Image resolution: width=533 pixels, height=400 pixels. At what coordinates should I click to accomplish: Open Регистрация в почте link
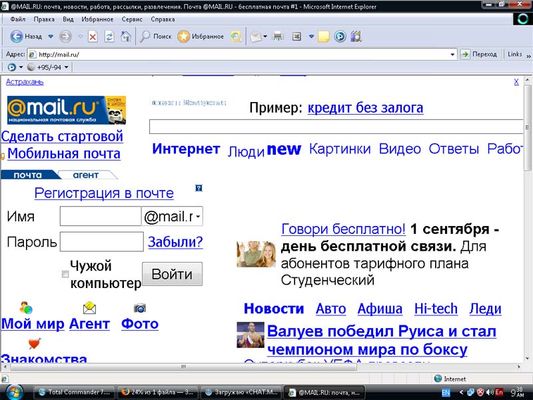[x=104, y=193]
